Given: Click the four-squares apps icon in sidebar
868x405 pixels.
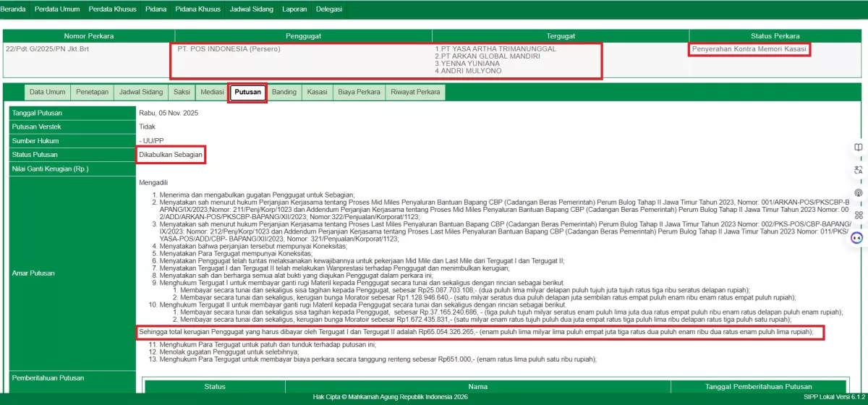Looking at the screenshot, I should 858,215.
